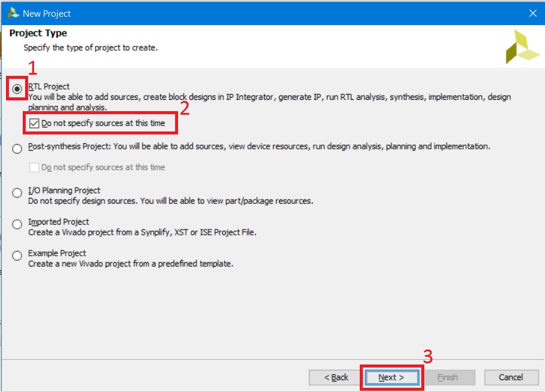Close the New Project dialog window
The width and height of the screenshot is (545, 392).
tap(532, 13)
